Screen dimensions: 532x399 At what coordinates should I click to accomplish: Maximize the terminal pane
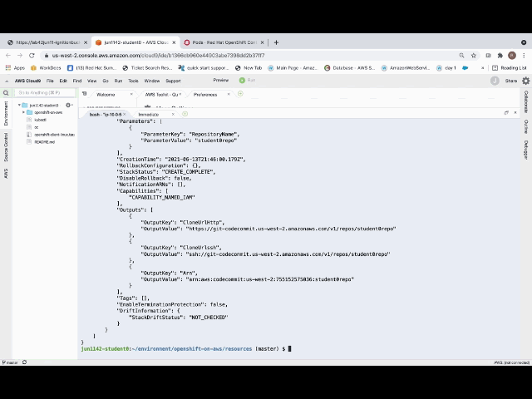tap(506, 113)
